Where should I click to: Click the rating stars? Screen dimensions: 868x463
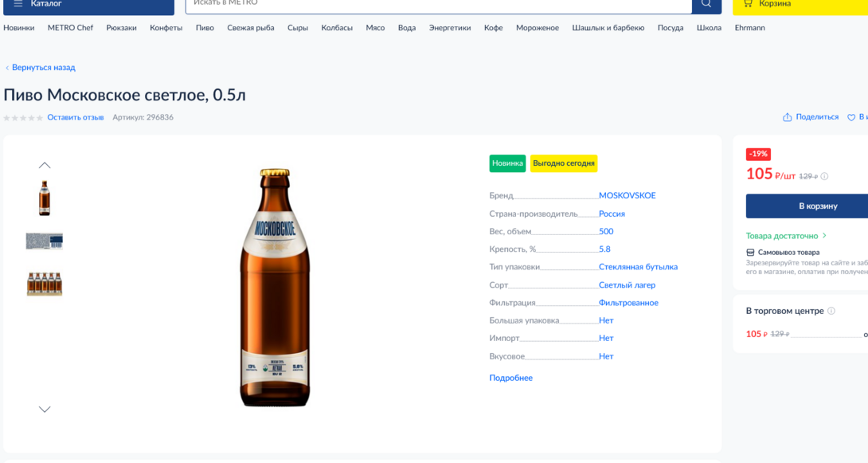tap(23, 118)
